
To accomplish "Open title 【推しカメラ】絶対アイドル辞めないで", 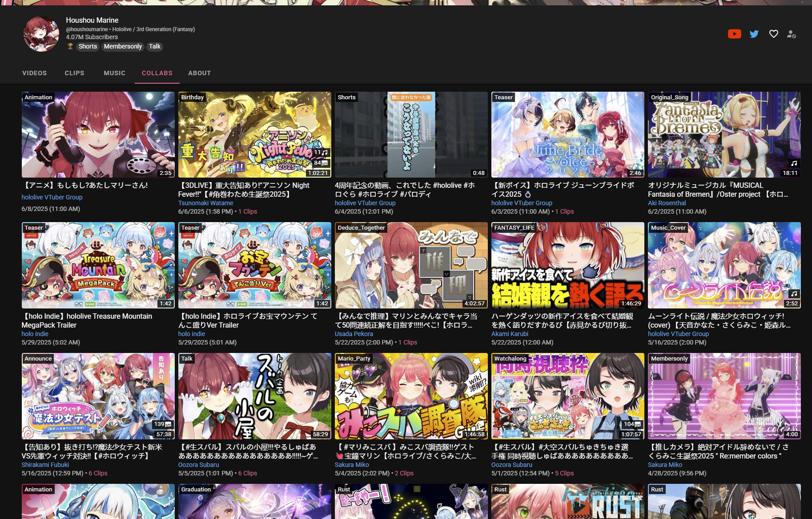I will [x=719, y=451].
